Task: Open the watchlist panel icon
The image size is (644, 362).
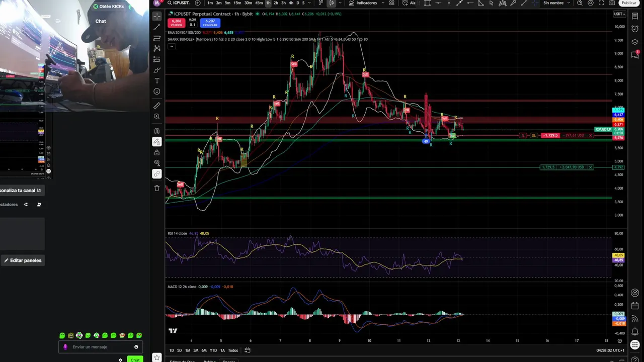Action: (635, 17)
